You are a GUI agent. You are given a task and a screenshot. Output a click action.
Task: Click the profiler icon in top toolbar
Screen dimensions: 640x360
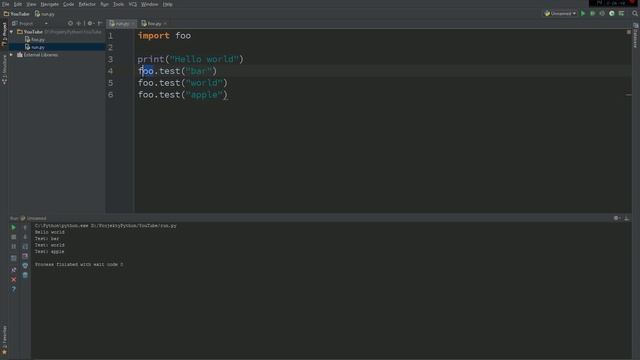click(611, 13)
